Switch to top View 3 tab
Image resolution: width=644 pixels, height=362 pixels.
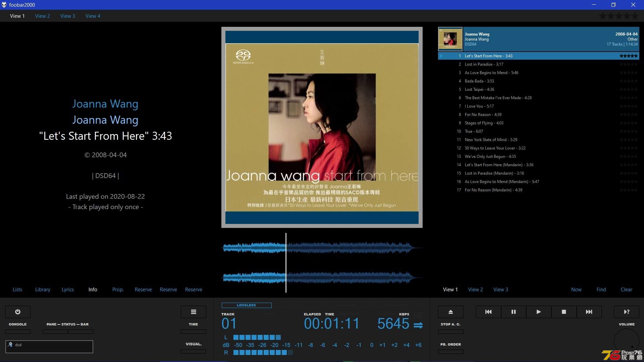68,16
